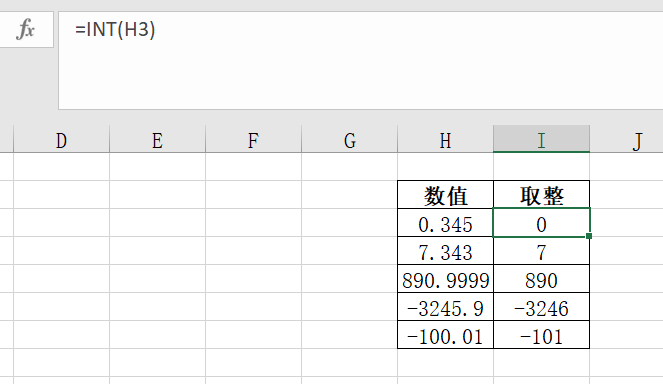This screenshot has height=384, width=663.
Task: Select the result cell showing -3246
Action: [541, 307]
